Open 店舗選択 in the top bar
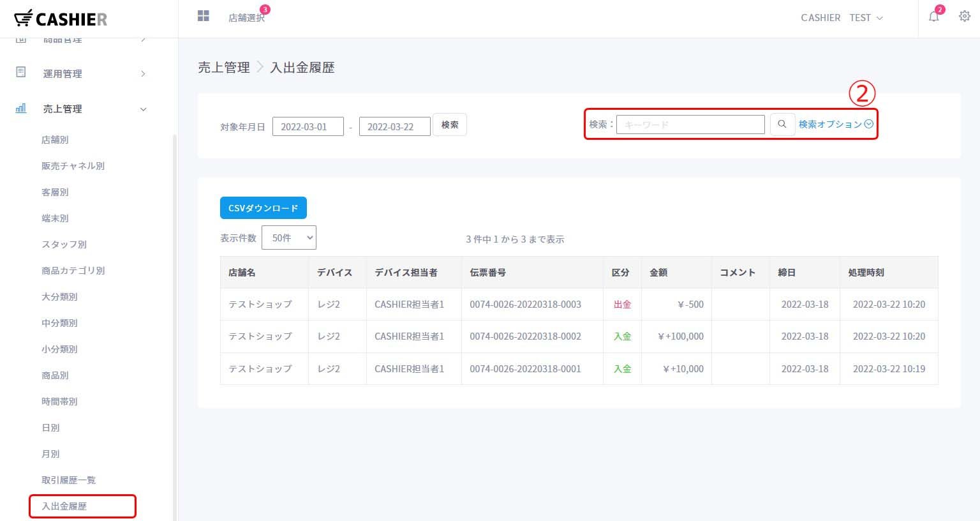The image size is (980, 521). [x=246, y=18]
